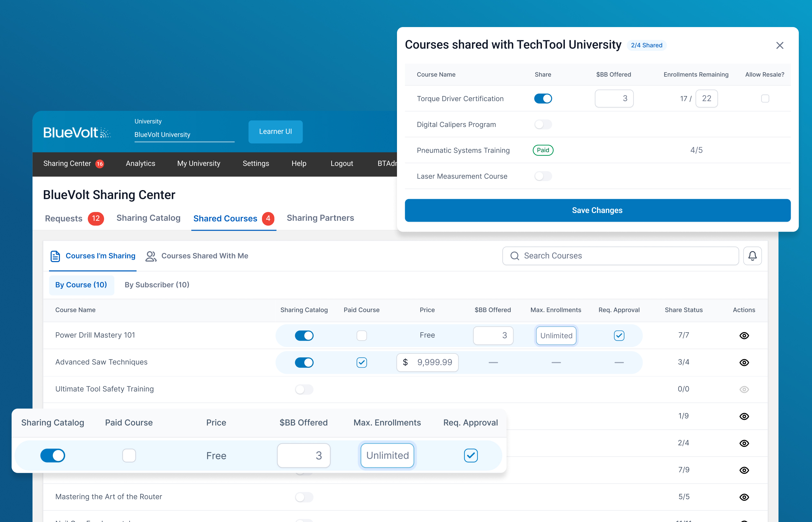812x522 pixels.
Task: Click the eye icon in the 2/4 row
Action: [x=744, y=443]
